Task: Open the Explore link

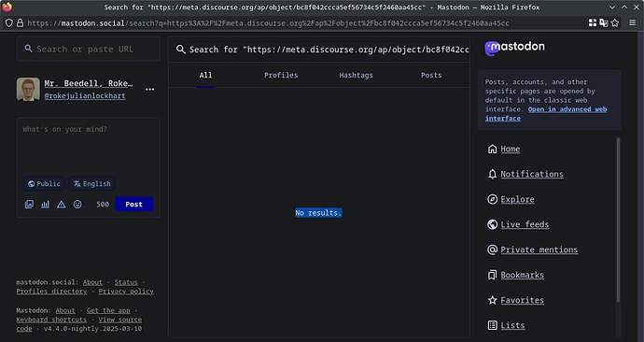Action: point(517,199)
